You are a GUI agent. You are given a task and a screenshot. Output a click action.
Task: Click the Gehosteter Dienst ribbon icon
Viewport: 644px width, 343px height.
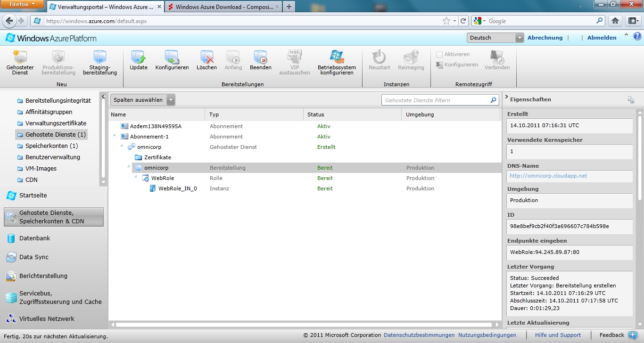(20, 57)
